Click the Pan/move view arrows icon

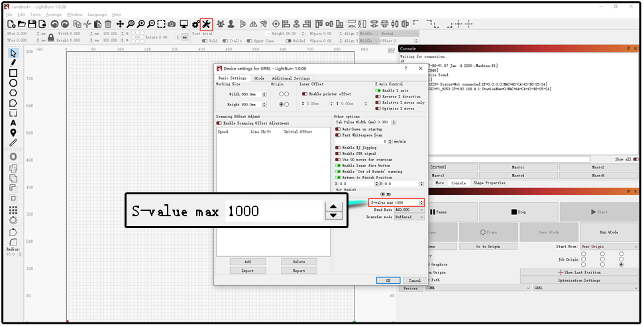coord(120,25)
